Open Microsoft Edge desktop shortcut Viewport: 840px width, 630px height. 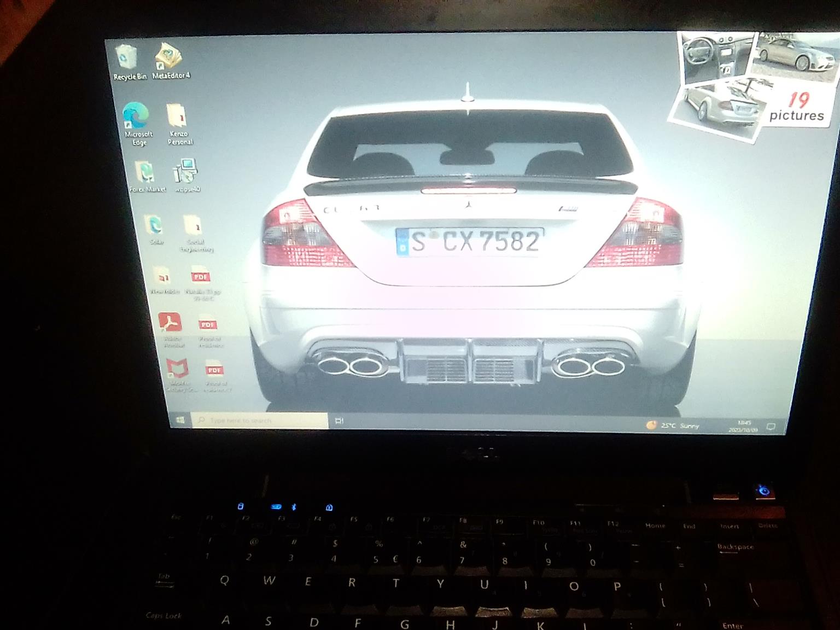point(137,121)
